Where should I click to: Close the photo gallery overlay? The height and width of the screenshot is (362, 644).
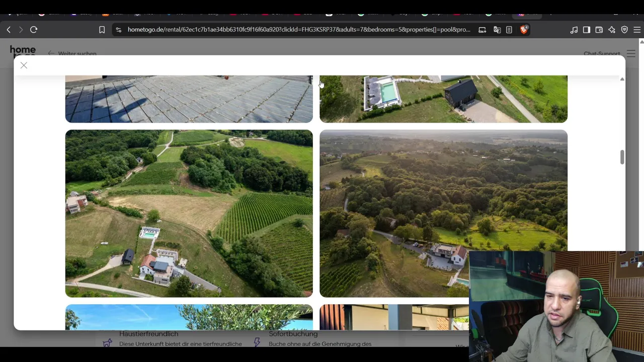click(x=24, y=65)
